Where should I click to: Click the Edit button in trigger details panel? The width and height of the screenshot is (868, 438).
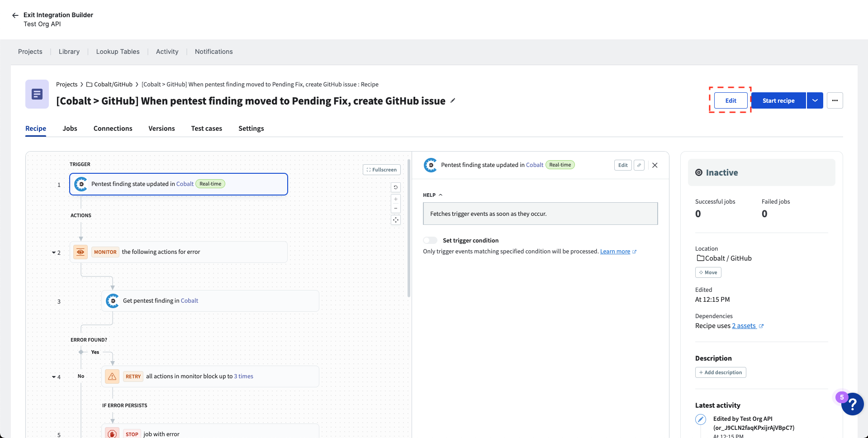623,165
